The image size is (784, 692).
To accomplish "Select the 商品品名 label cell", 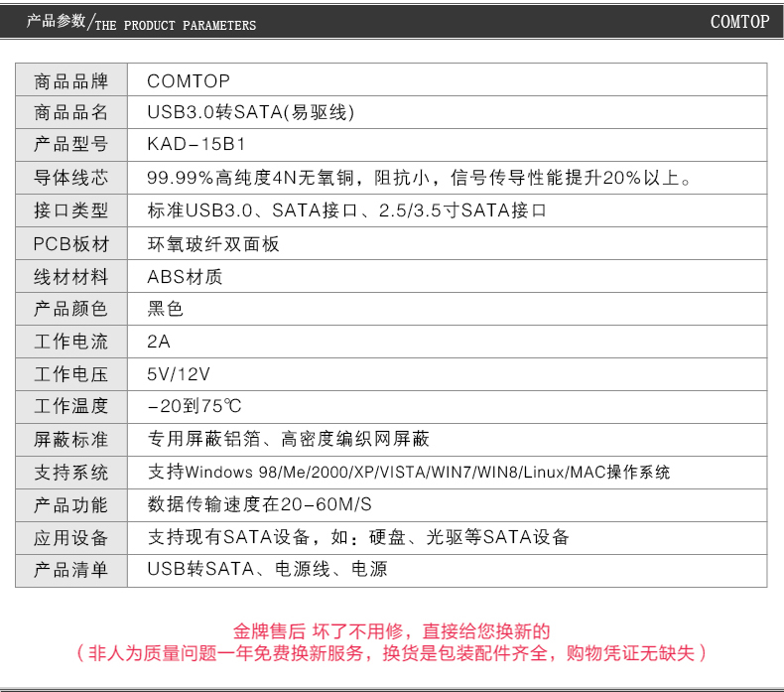I will 71,112.
